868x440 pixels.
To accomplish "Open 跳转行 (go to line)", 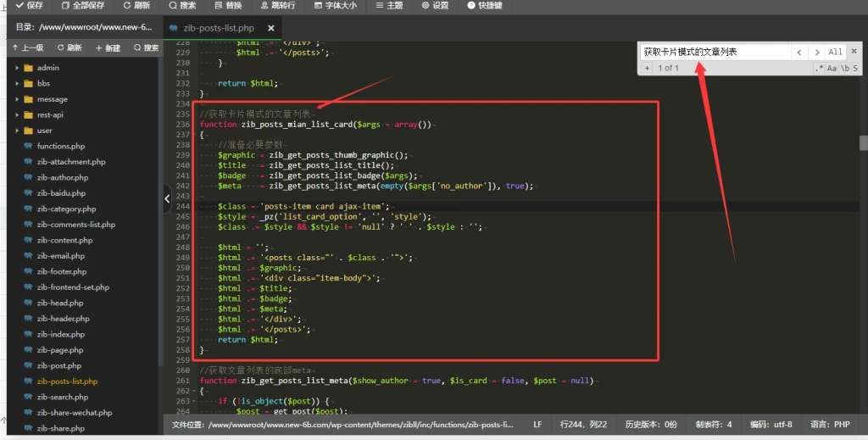I will tap(278, 5).
